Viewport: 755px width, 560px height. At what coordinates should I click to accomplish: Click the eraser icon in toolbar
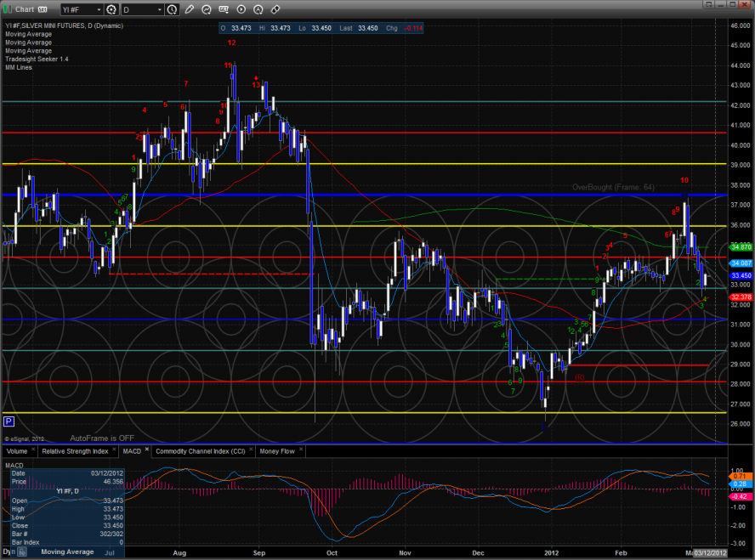pyautogui.click(x=275, y=9)
